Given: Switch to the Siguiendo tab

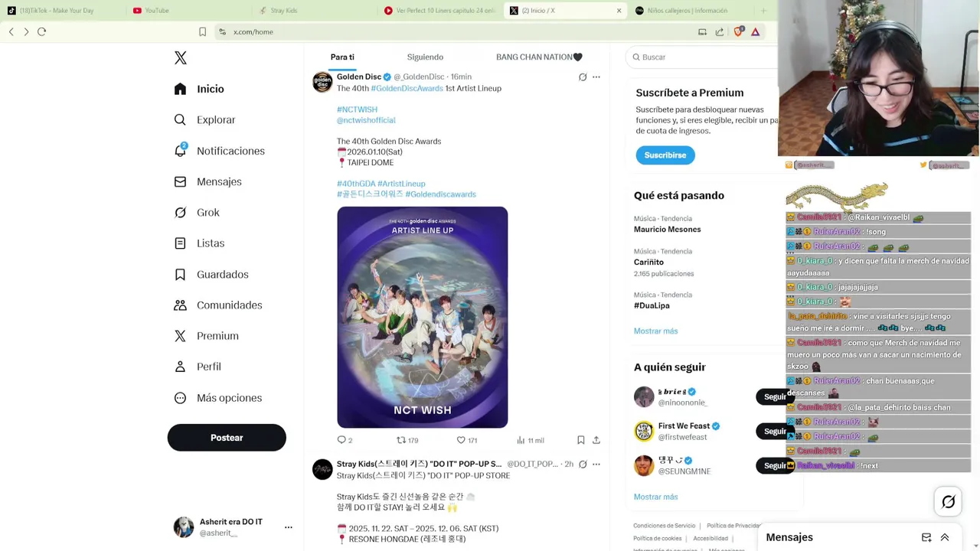Looking at the screenshot, I should coord(425,57).
